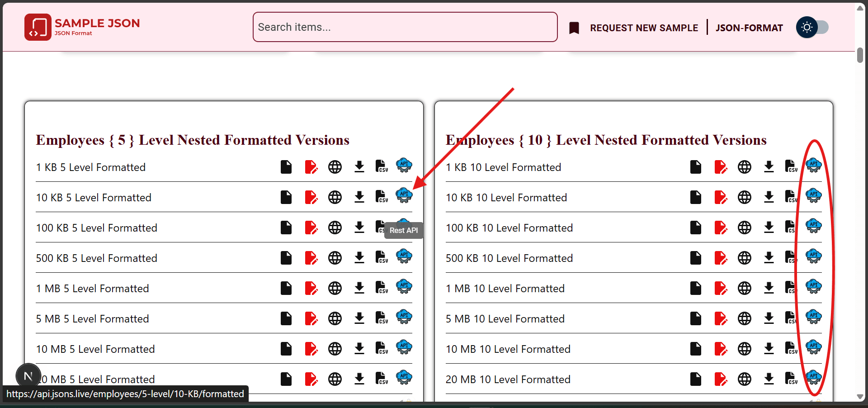This screenshot has height=408, width=868.
Task: View file icon for 1 KB 5 Level Formatted
Action: point(286,167)
